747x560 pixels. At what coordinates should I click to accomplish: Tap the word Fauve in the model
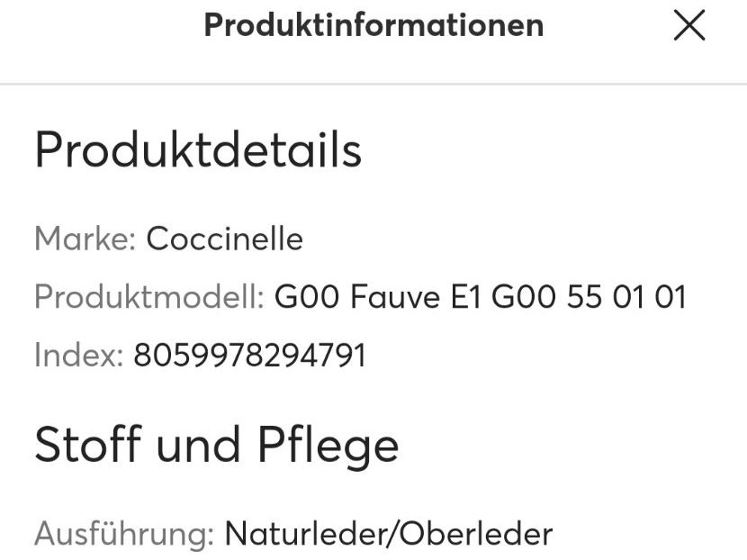[395, 296]
